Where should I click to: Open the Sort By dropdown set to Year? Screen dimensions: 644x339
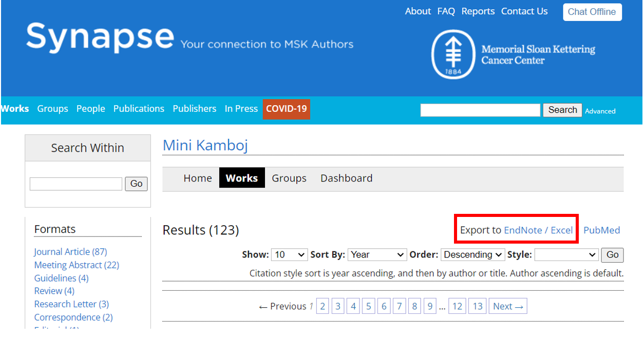[x=377, y=255]
